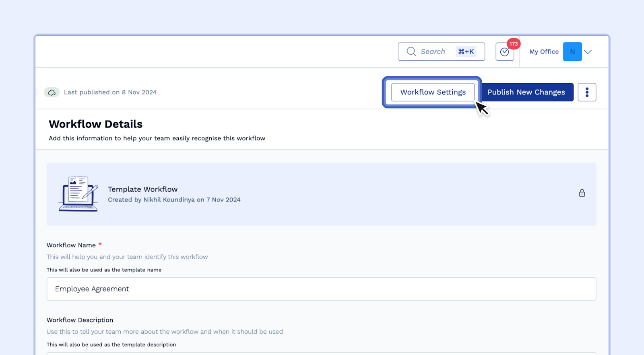Click the Workflow Name label
This screenshot has height=355, width=644.
pyautogui.click(x=71, y=245)
